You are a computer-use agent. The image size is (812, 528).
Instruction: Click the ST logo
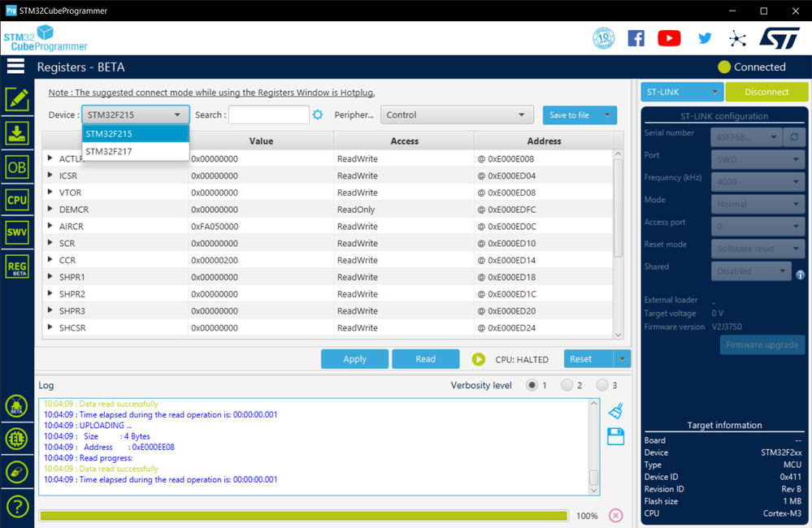pos(779,38)
